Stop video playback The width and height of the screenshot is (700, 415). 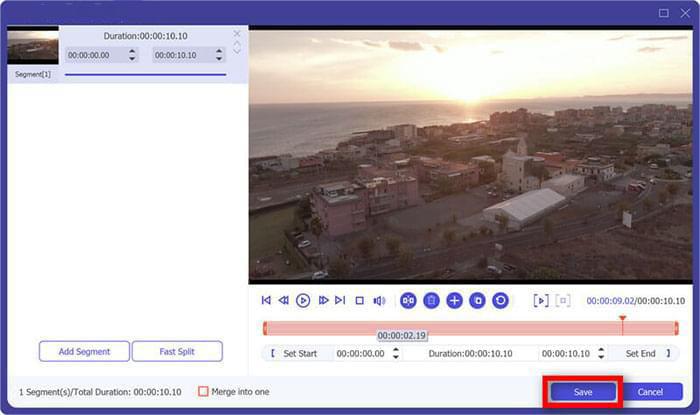tap(359, 301)
